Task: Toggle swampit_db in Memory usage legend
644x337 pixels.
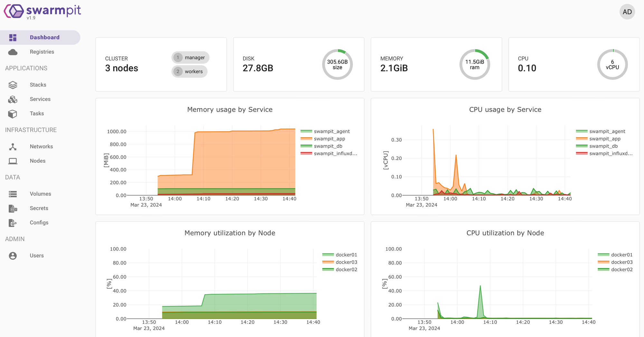Action: 321,146
